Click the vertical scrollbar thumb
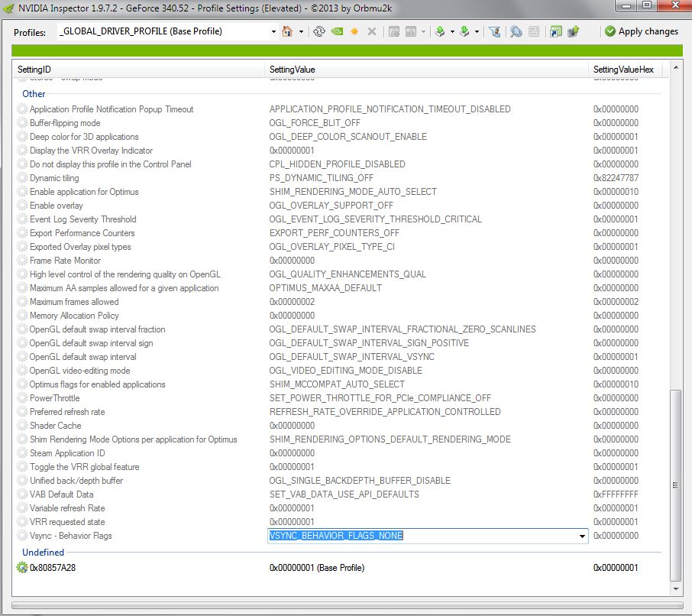692x616 pixels. pyautogui.click(x=676, y=485)
